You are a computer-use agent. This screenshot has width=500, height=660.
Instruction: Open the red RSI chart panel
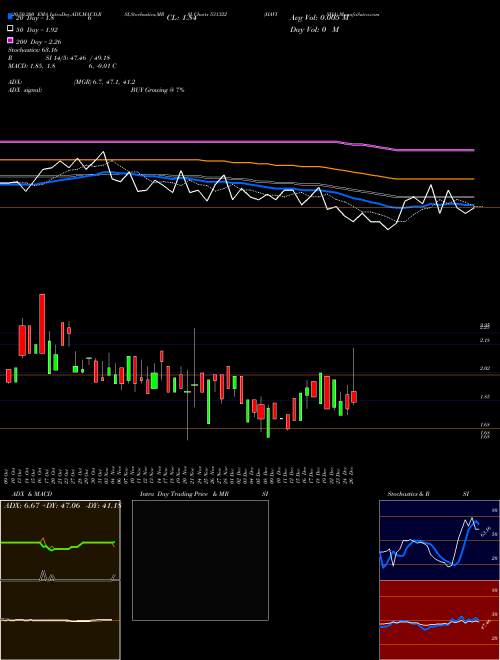click(439, 620)
